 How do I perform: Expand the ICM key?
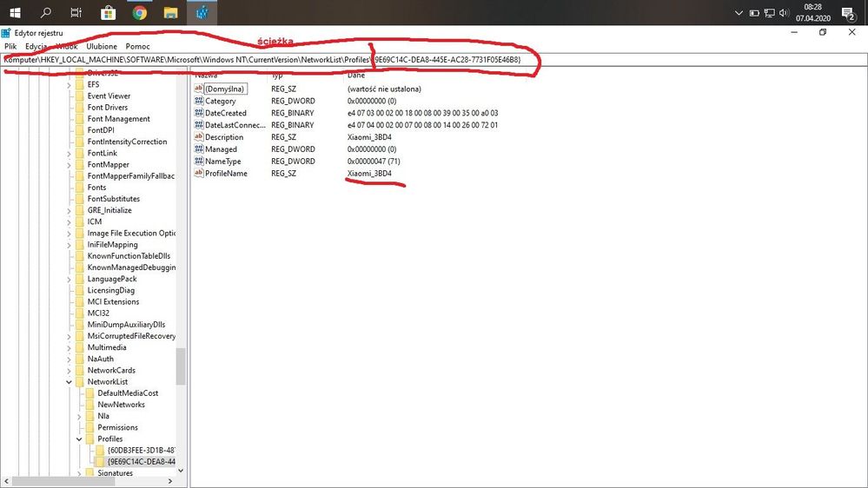70,222
